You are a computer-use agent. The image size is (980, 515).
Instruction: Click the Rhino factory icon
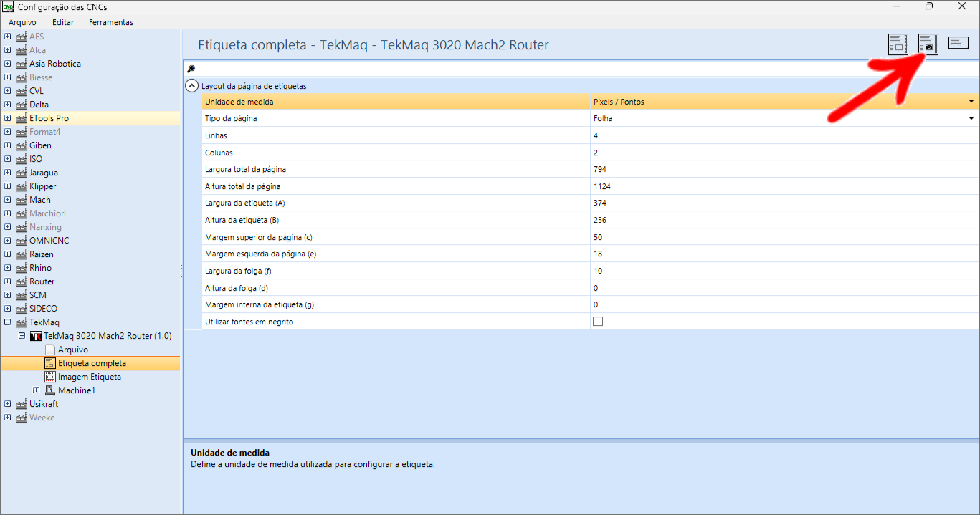point(21,268)
